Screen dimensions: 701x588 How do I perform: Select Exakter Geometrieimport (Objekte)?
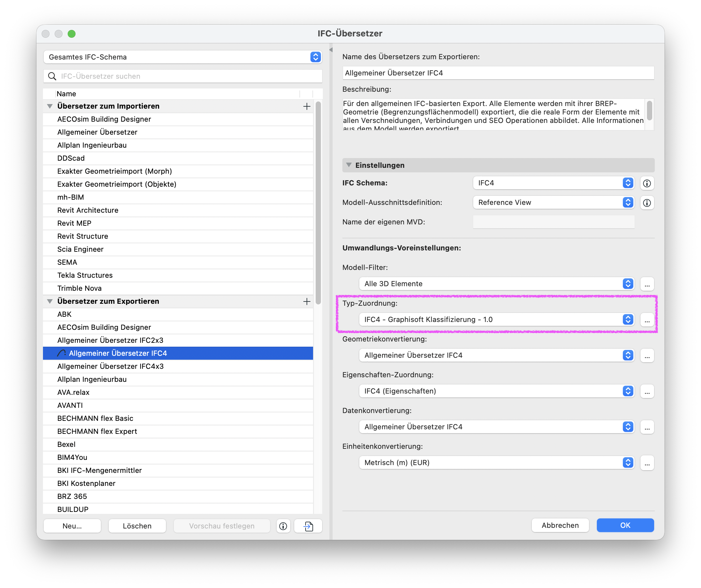178,184
